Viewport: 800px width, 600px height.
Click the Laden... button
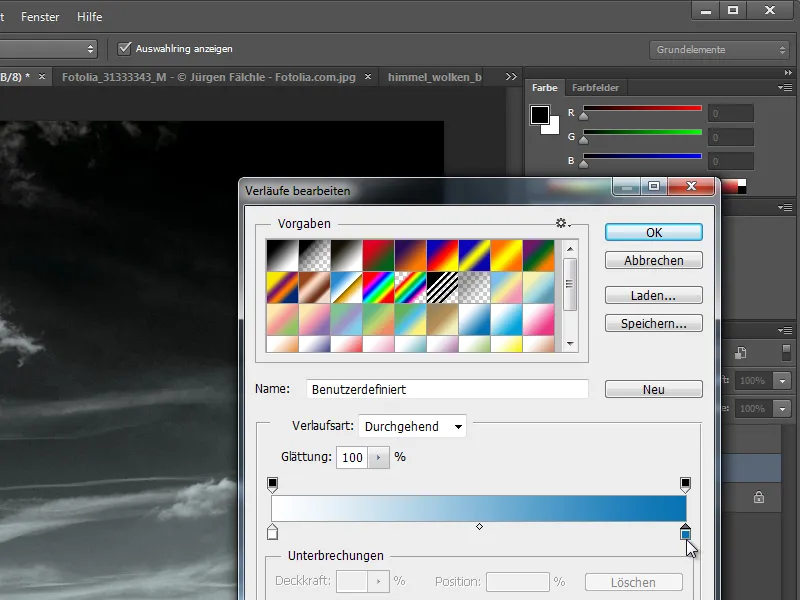click(x=654, y=295)
